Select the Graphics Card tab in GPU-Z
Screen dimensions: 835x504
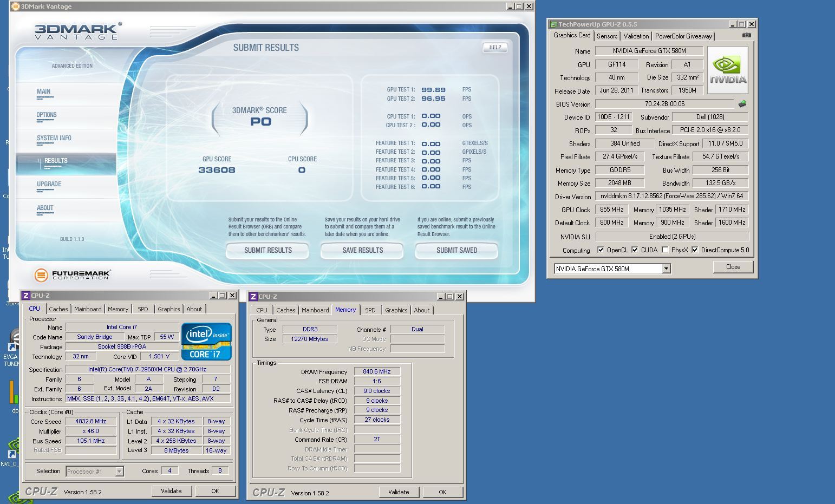point(572,35)
